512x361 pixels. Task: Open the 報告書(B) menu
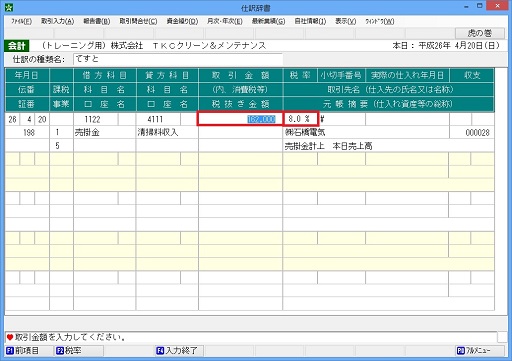click(x=97, y=21)
